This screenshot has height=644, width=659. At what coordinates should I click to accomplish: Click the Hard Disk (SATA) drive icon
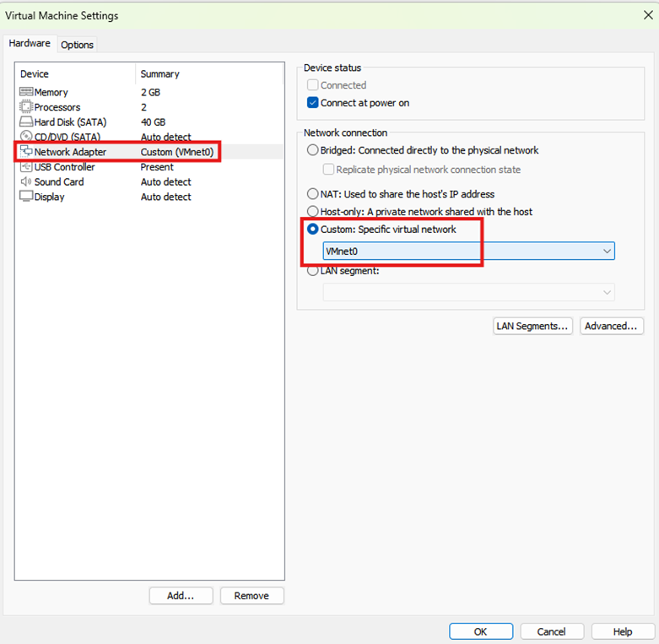pyautogui.click(x=26, y=122)
